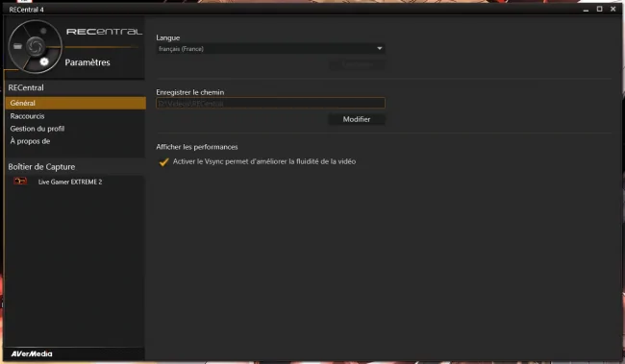Click the central swirl knob of the dial
Image resolution: width=625 pixels, height=364 pixels.
point(35,46)
